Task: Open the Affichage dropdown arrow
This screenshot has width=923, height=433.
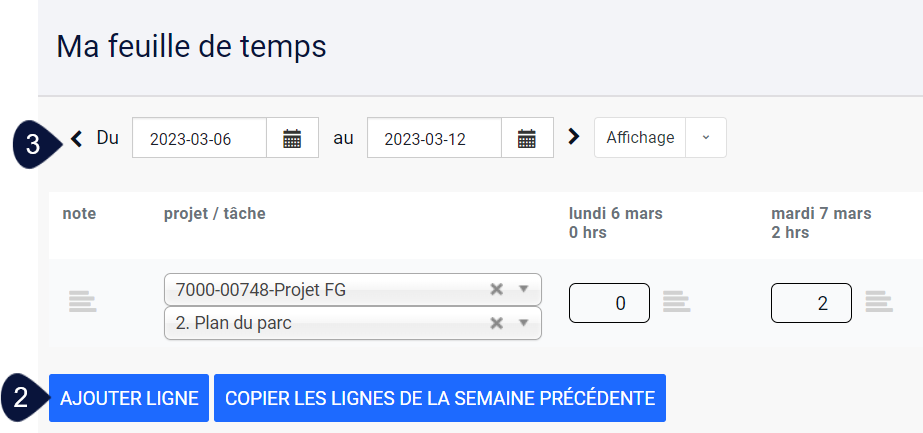Action: [706, 138]
